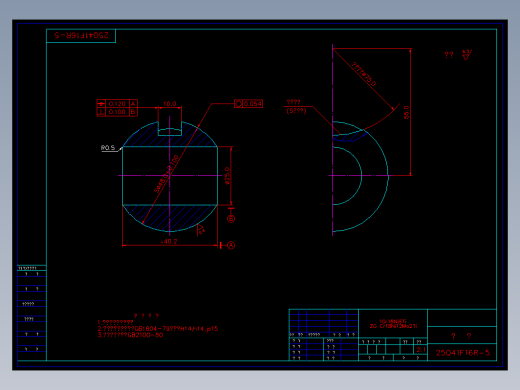The width and height of the screenshot is (520, 390).
Task: Click the R0.5 radius label
Action: (108, 148)
